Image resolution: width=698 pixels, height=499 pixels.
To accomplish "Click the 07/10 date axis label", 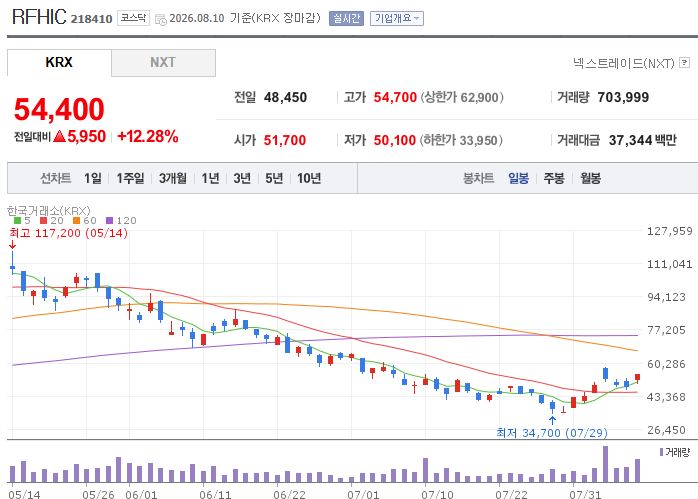I will coord(437,495).
